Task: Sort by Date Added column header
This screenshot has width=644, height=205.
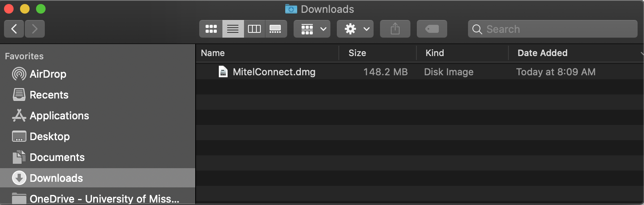Action: tap(542, 53)
